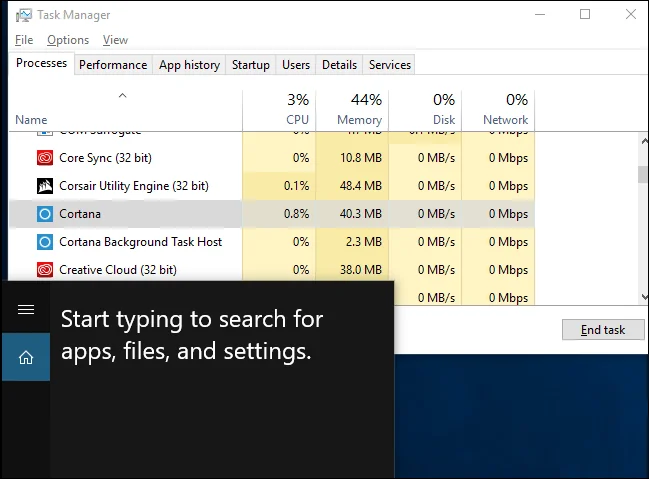
Task: Select the Cortana Home icon
Action: 26,357
